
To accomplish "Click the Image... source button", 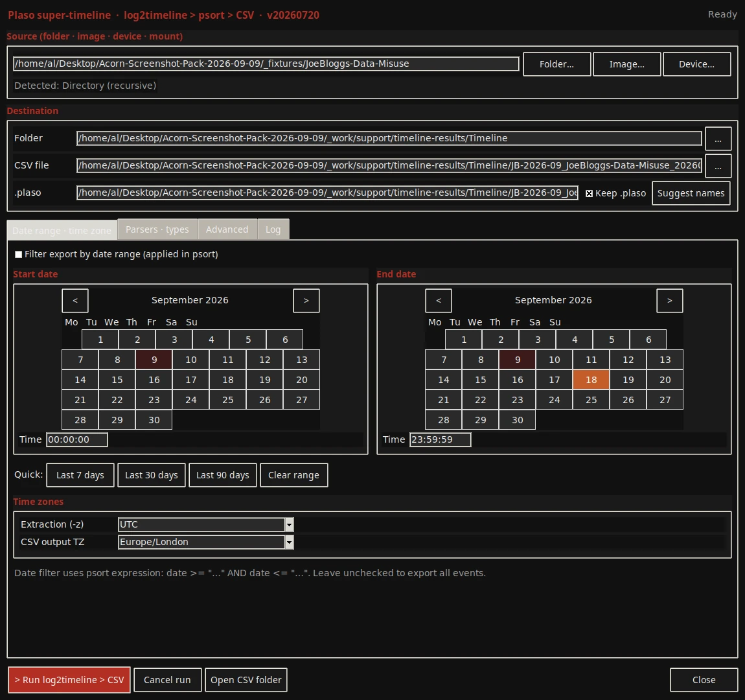I will pyautogui.click(x=627, y=64).
